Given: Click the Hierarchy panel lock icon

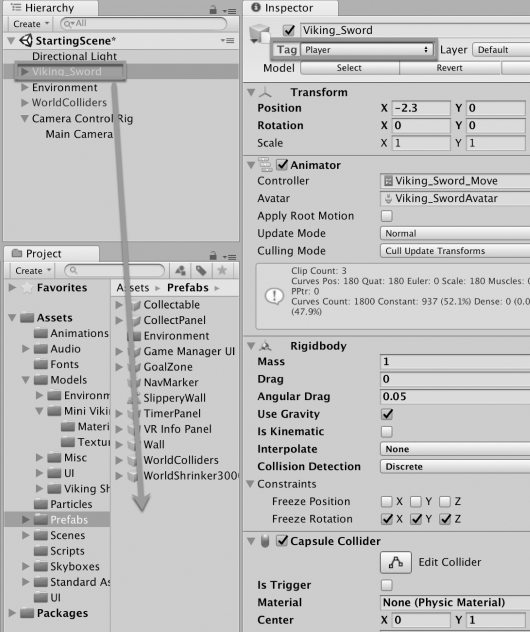Looking at the screenshot, I should coord(213,10).
